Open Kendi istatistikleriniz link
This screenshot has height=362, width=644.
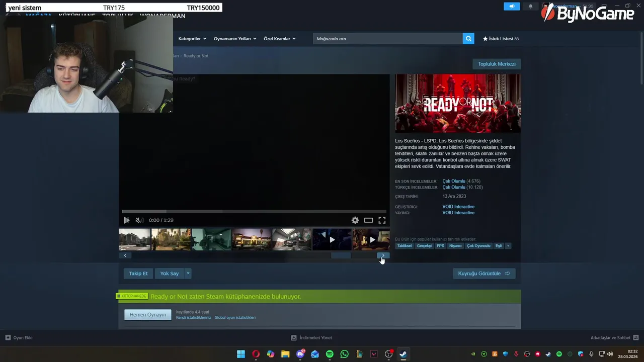point(194,318)
